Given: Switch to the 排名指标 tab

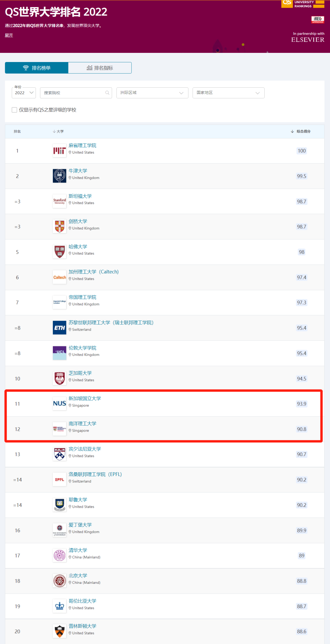Looking at the screenshot, I should pos(100,68).
